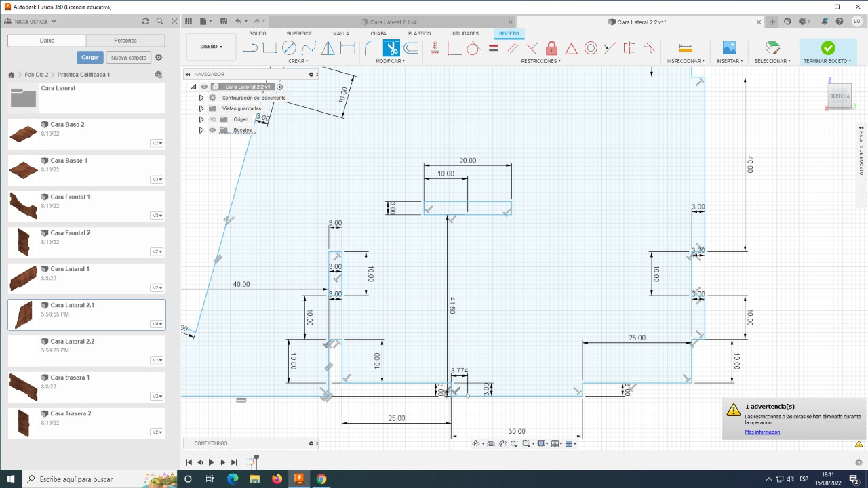Click the Insert image icon
The height and width of the screenshot is (488, 868).
[x=729, y=48]
